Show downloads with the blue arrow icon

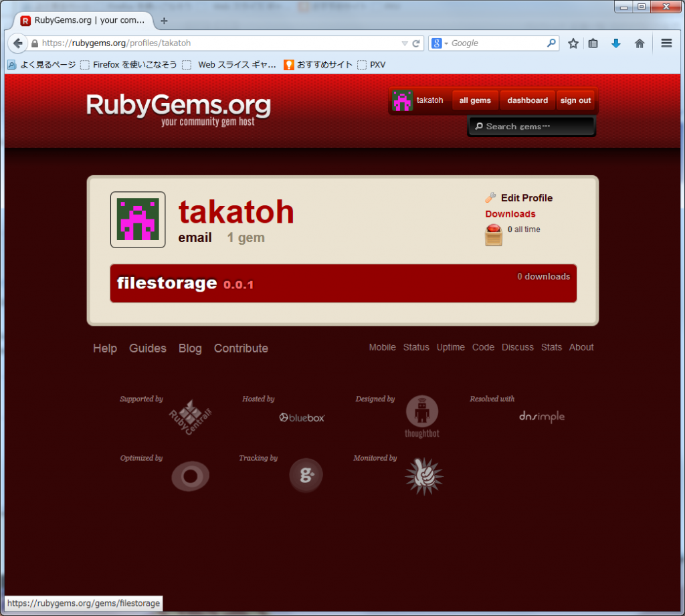(615, 43)
